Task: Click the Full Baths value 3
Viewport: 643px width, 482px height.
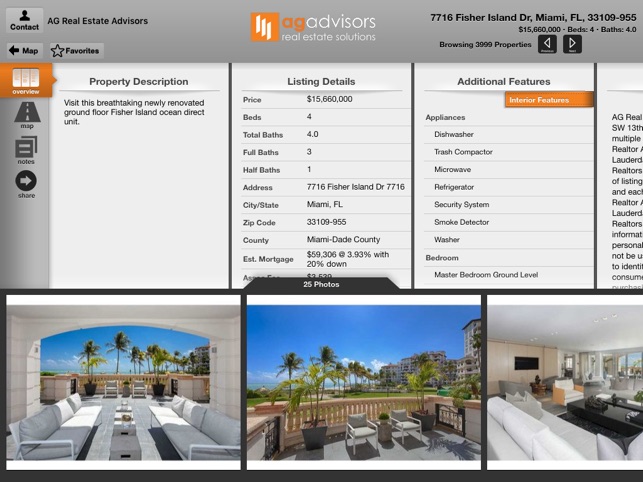Action: [x=309, y=152]
